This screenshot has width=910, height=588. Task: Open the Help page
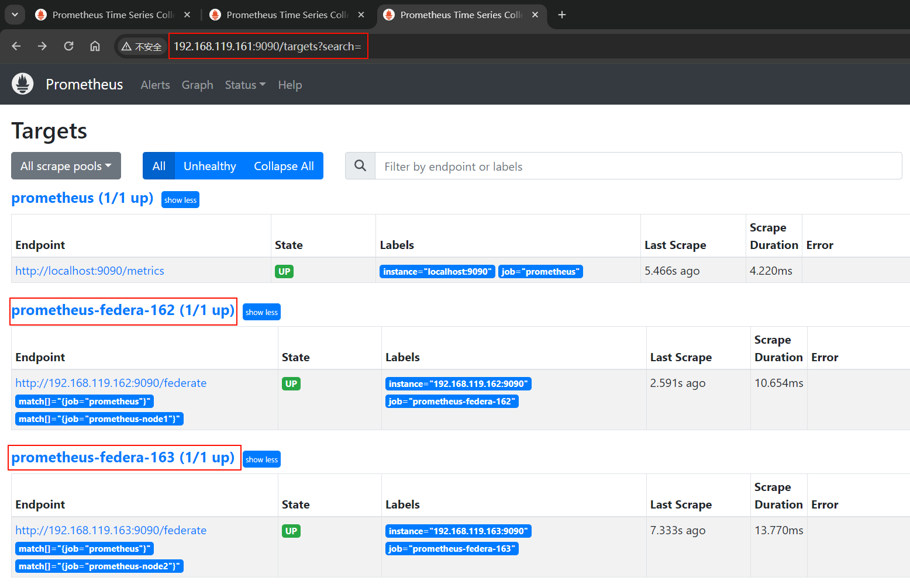(289, 85)
